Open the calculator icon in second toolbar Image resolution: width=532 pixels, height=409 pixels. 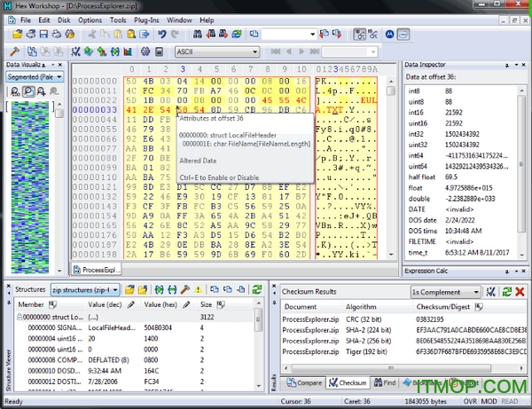click(x=159, y=51)
